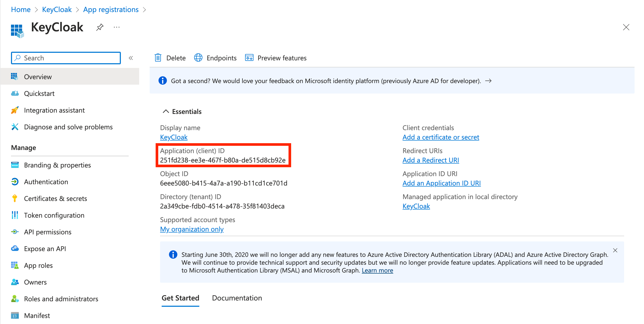Click Add a certificate or secret link

tap(440, 137)
